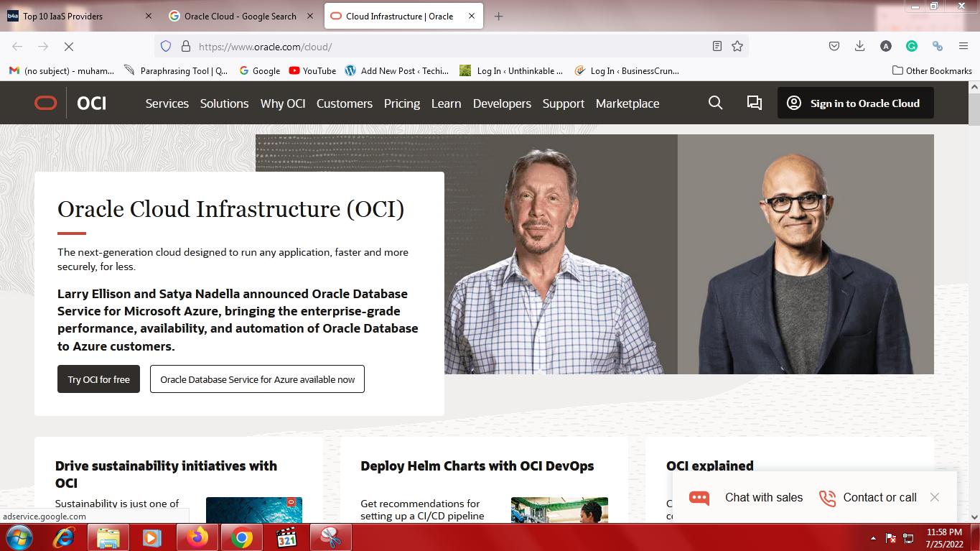Screen dimensions: 980x551
Task: Bookmark this page with the star icon
Action: pyautogui.click(x=737, y=46)
